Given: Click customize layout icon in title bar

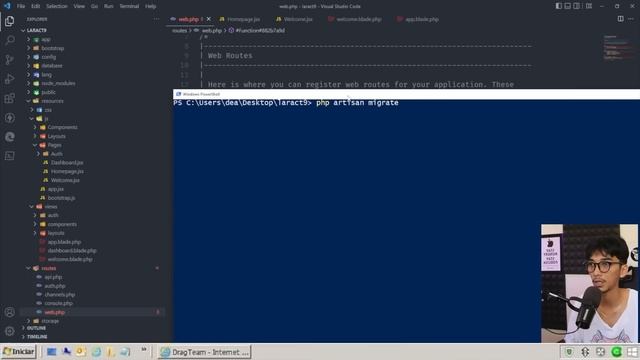Looking at the screenshot, I should point(589,6).
